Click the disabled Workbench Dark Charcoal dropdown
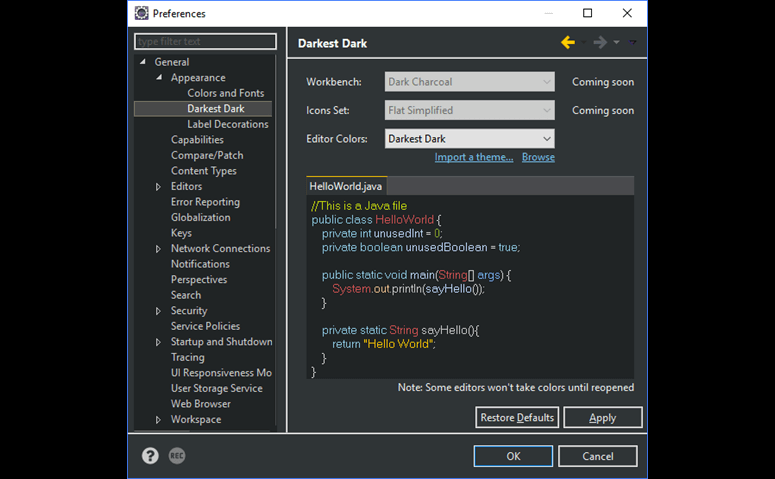Image resolution: width=775 pixels, height=479 pixels. coord(470,82)
